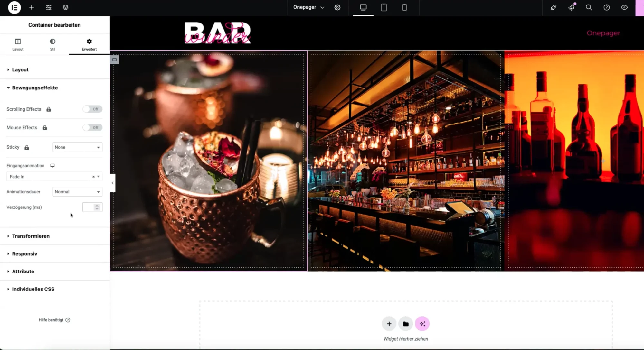The image size is (644, 350).
Task: Open the Finder search icon
Action: (x=589, y=7)
